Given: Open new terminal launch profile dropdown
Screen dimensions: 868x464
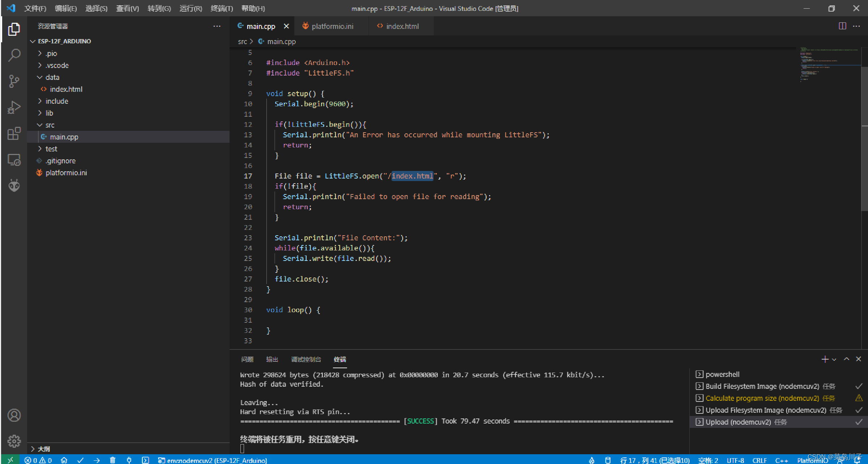Looking at the screenshot, I should pyautogui.click(x=834, y=359).
